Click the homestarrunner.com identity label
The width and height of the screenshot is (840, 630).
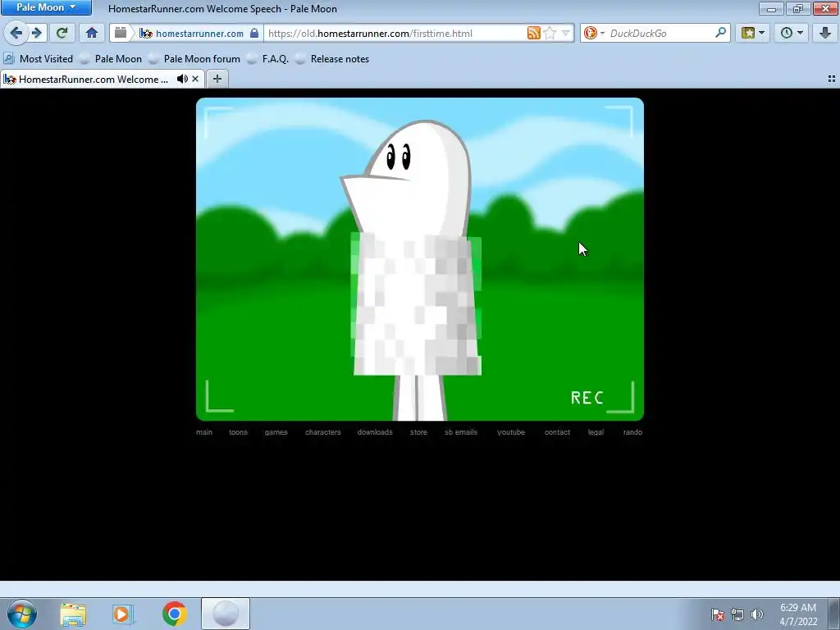tap(199, 33)
